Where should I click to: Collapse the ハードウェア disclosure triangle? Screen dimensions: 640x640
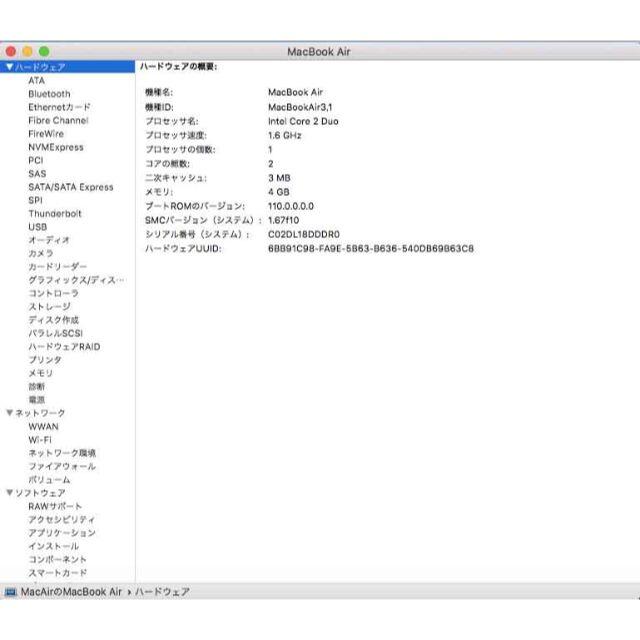[10, 67]
